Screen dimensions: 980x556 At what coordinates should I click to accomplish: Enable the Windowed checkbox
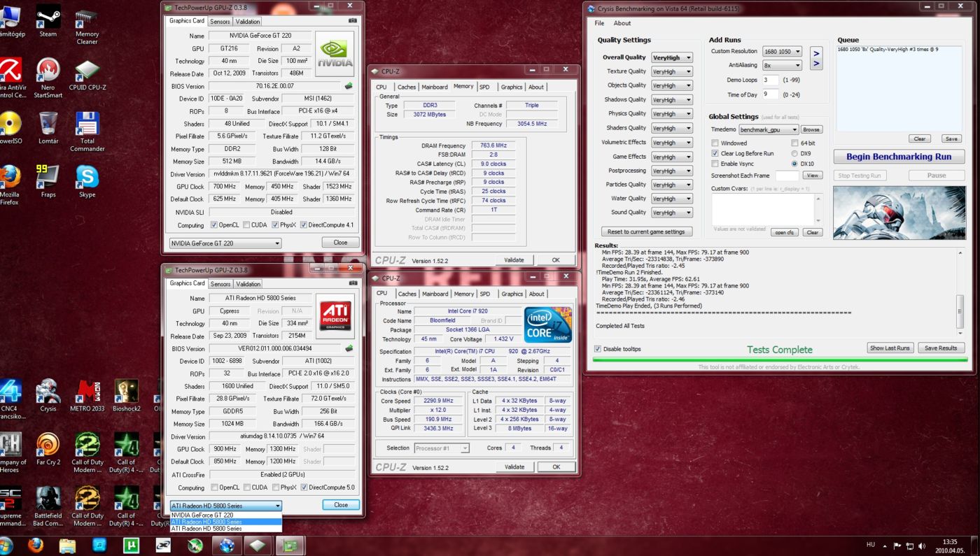(715, 143)
